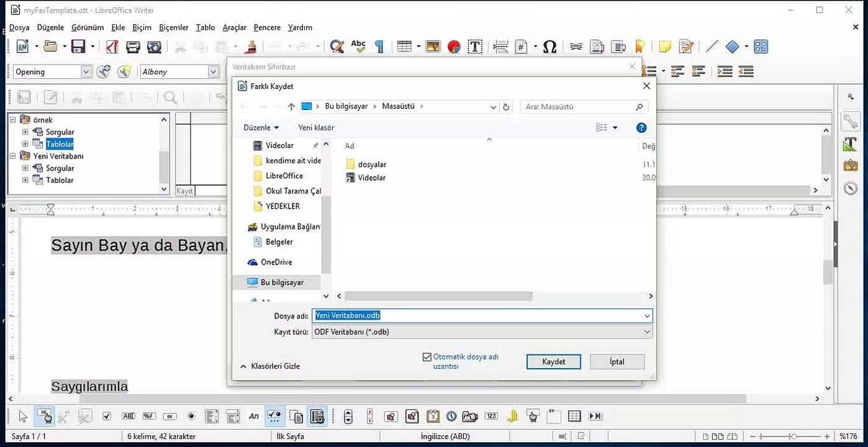This screenshot has width=868, height=447.
Task: Uncheck Otomatik dosya adı uzantısı checkbox
Action: [427, 357]
